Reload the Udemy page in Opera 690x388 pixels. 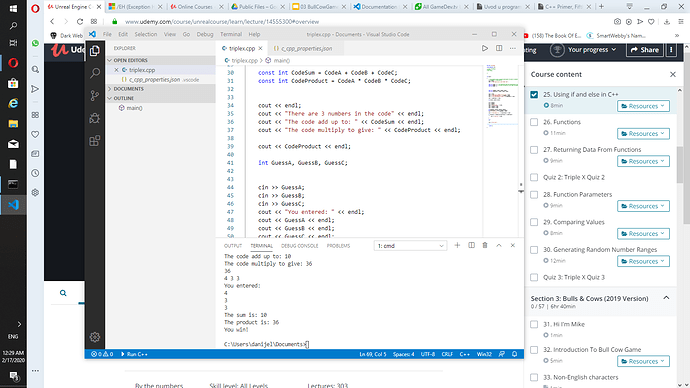pyautogui.click(x=80, y=22)
